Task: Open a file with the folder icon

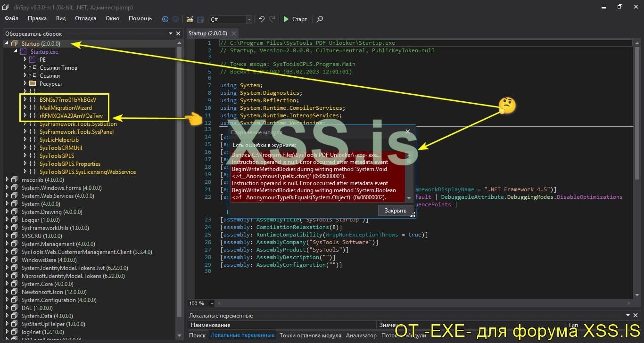Action: (x=190, y=19)
